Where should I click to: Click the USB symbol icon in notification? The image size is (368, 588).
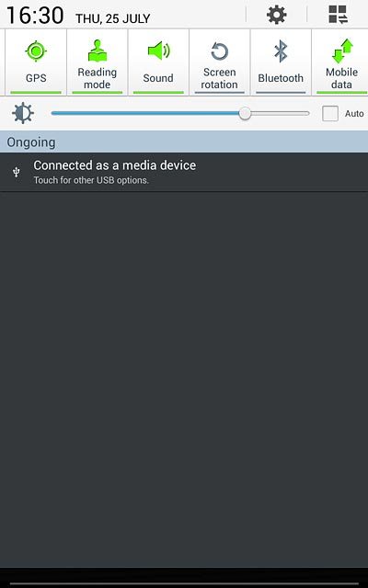pyautogui.click(x=17, y=172)
